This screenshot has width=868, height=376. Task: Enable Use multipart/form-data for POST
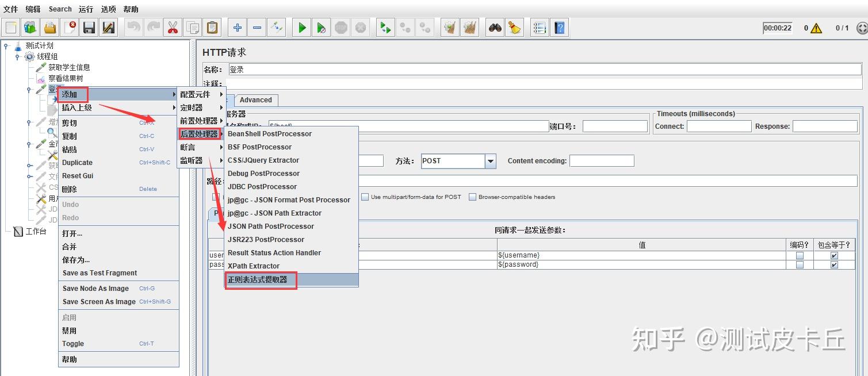[365, 197]
